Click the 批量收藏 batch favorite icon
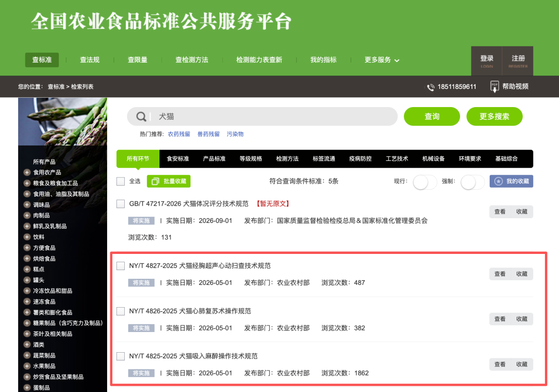559x392 pixels. pyautogui.click(x=155, y=182)
